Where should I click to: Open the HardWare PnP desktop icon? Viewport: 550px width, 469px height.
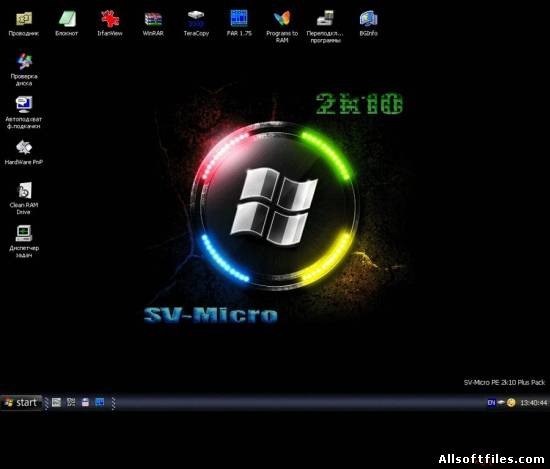coord(24,152)
